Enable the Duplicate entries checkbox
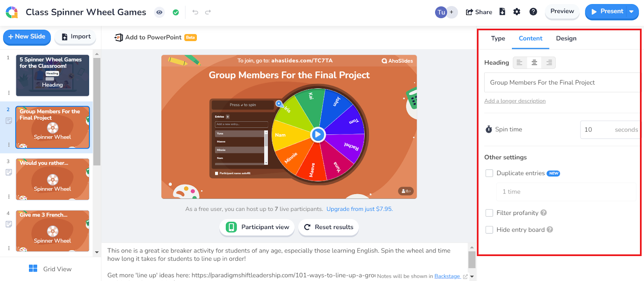The height and width of the screenshot is (281, 644). point(489,173)
